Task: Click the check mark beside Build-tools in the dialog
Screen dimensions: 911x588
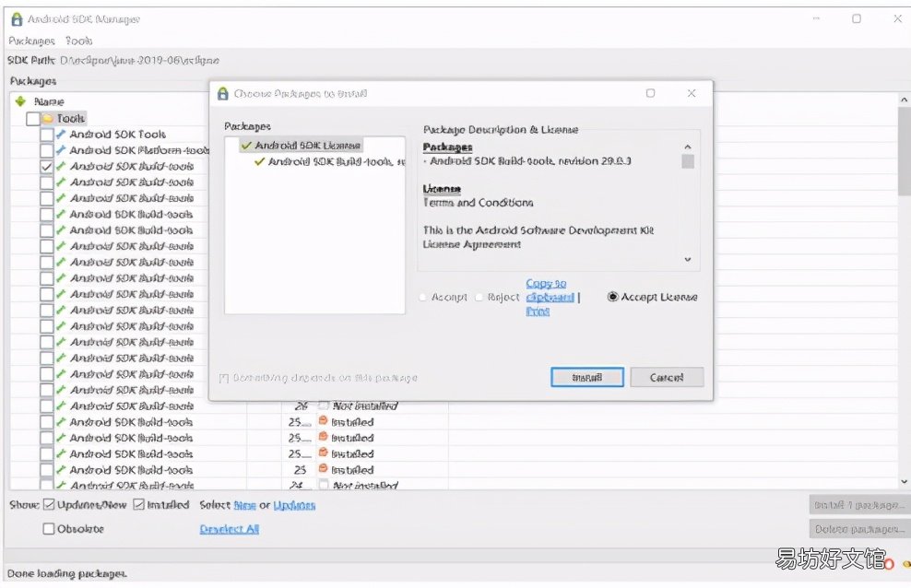Action: (260, 161)
